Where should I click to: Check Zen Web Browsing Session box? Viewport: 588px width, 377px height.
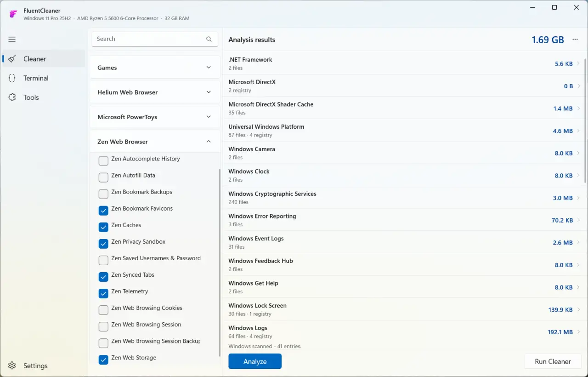pos(103,326)
